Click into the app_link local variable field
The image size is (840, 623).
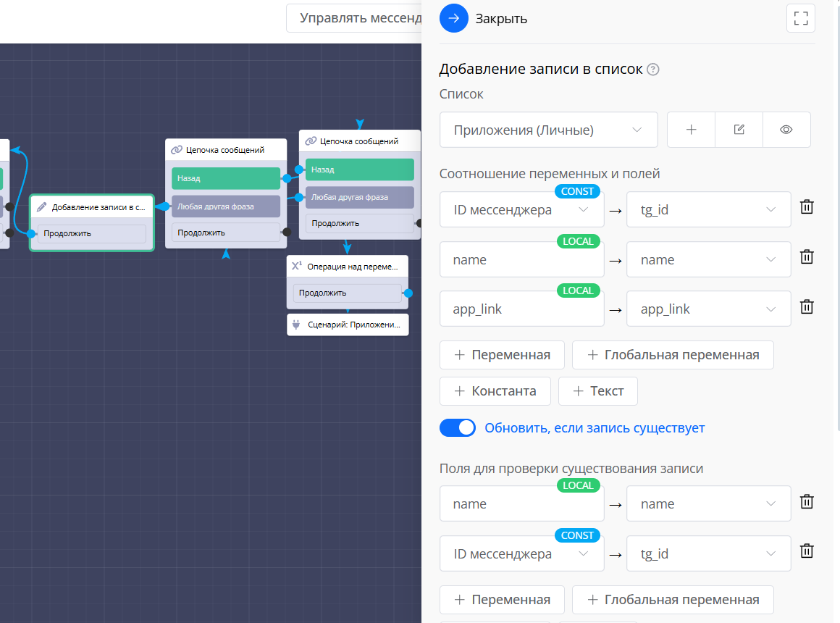(x=521, y=309)
